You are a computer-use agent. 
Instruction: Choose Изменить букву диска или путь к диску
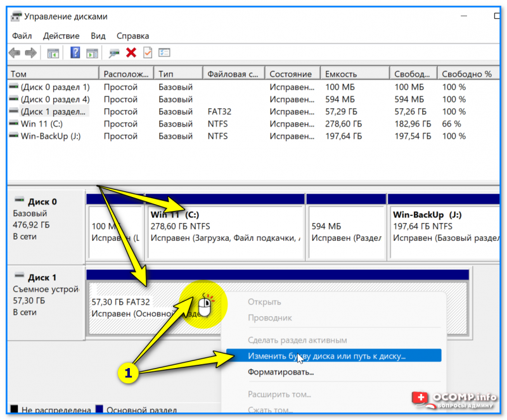pos(333,355)
